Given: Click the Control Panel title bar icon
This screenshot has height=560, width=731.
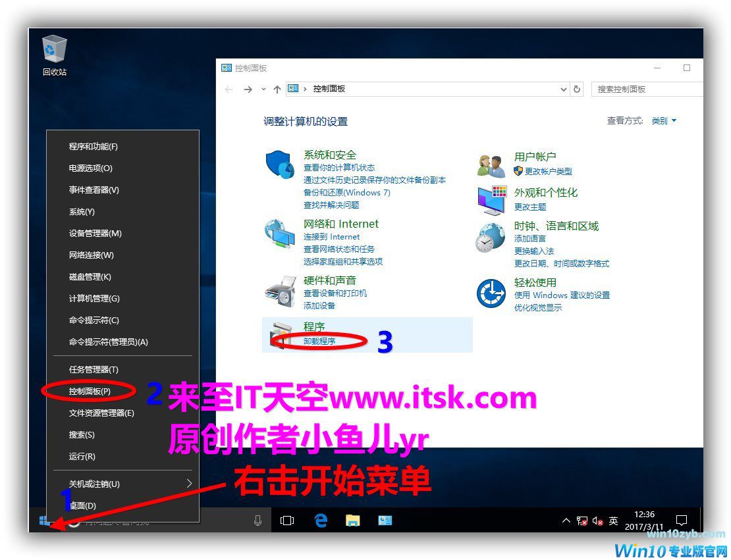Looking at the screenshot, I should pyautogui.click(x=226, y=68).
